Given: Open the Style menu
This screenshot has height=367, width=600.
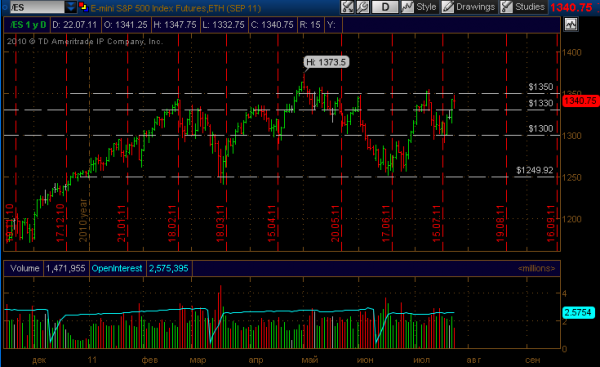Looking at the screenshot, I should pos(426,7).
